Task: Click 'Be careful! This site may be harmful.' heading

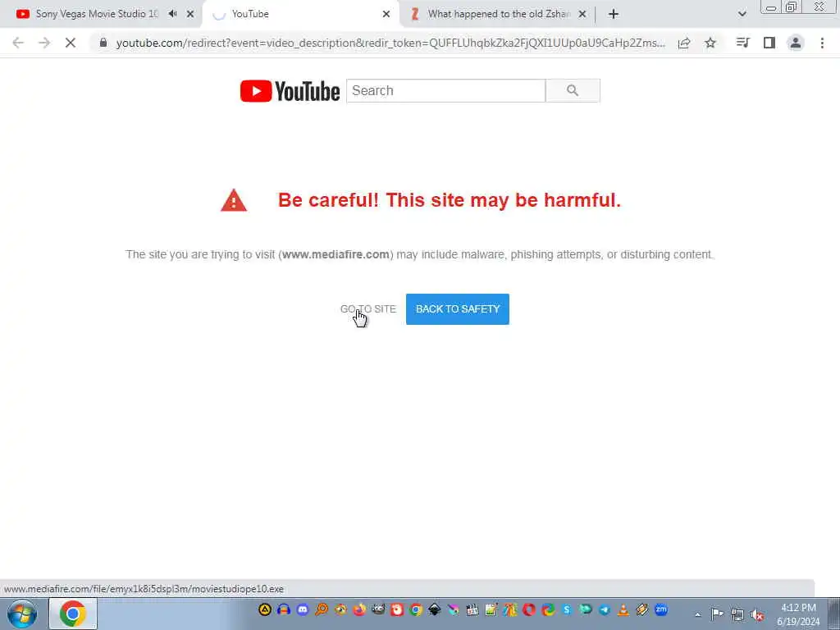Action: coord(450,200)
